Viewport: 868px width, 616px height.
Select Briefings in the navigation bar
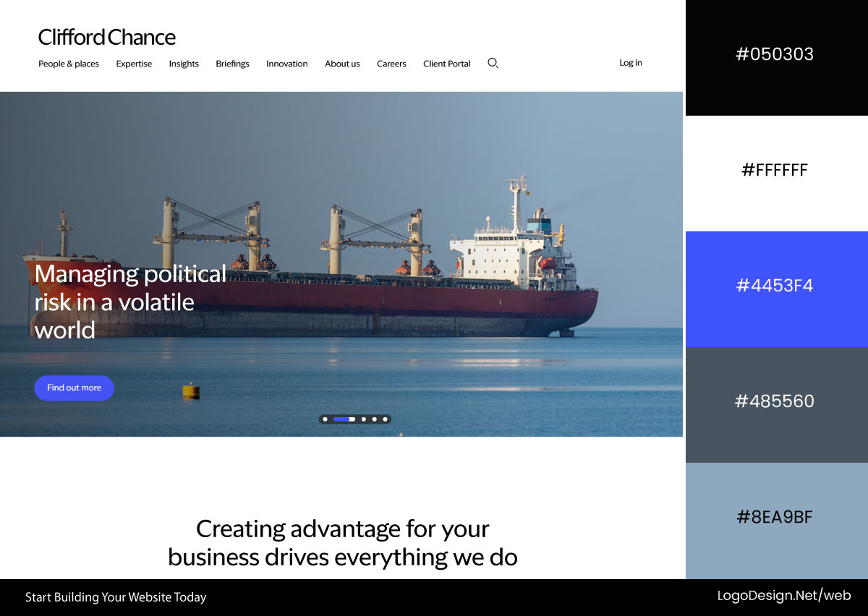[x=232, y=64]
